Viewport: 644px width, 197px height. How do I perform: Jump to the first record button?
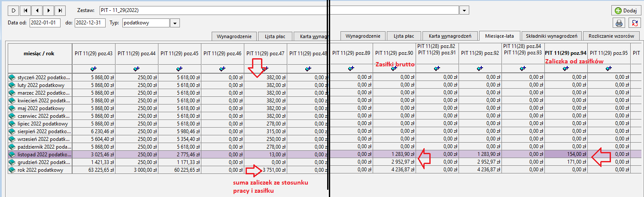25,10
